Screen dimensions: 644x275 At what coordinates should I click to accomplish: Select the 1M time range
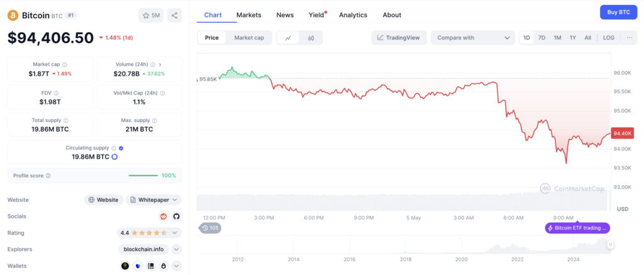(x=557, y=37)
